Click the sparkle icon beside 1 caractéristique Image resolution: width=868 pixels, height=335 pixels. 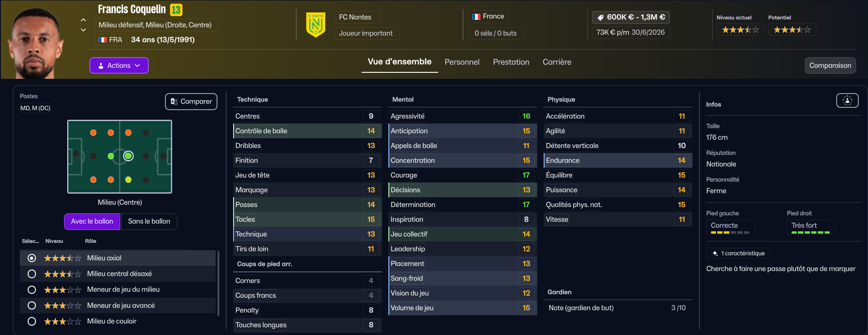tap(715, 253)
